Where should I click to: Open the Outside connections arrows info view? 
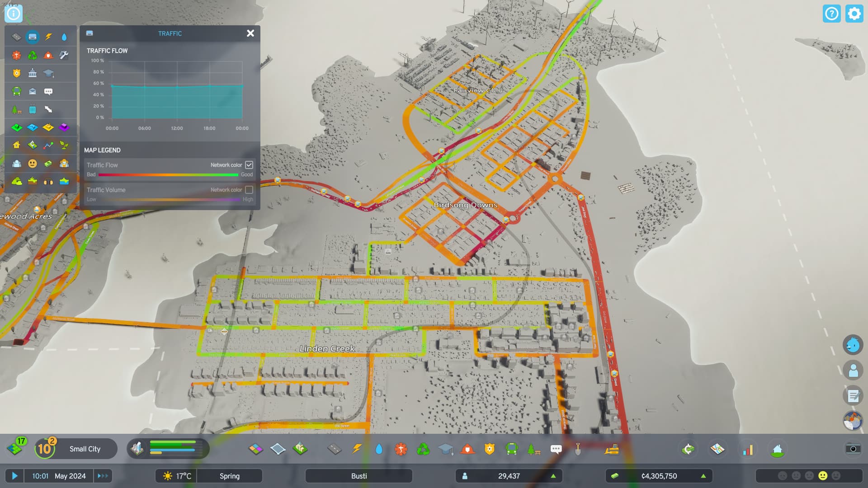(48, 109)
